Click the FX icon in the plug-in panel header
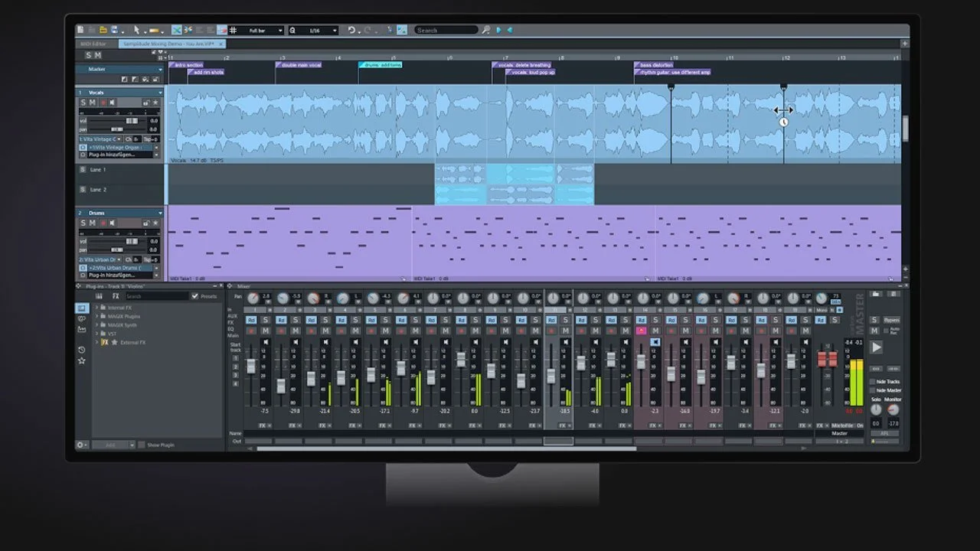Viewport: 980px width, 551px height. click(x=116, y=296)
